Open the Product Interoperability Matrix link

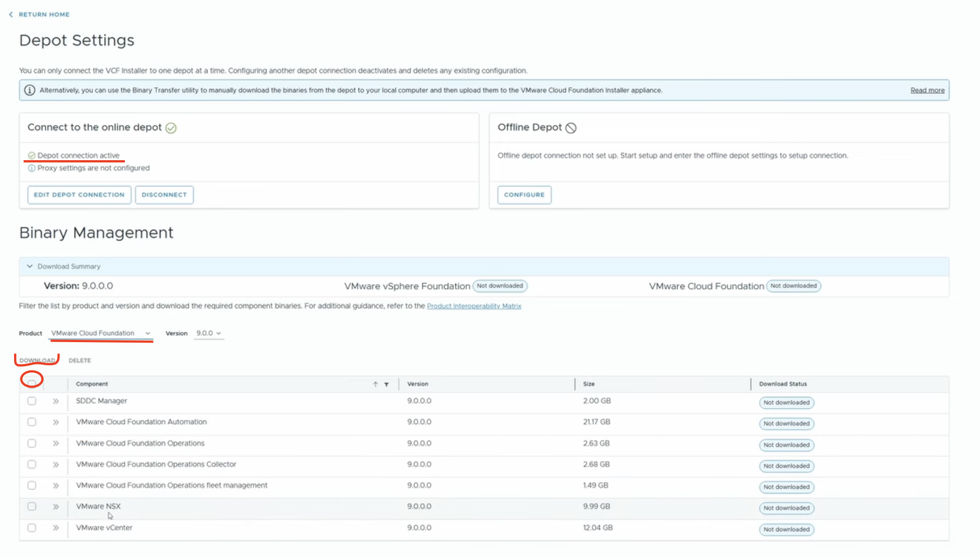474,306
